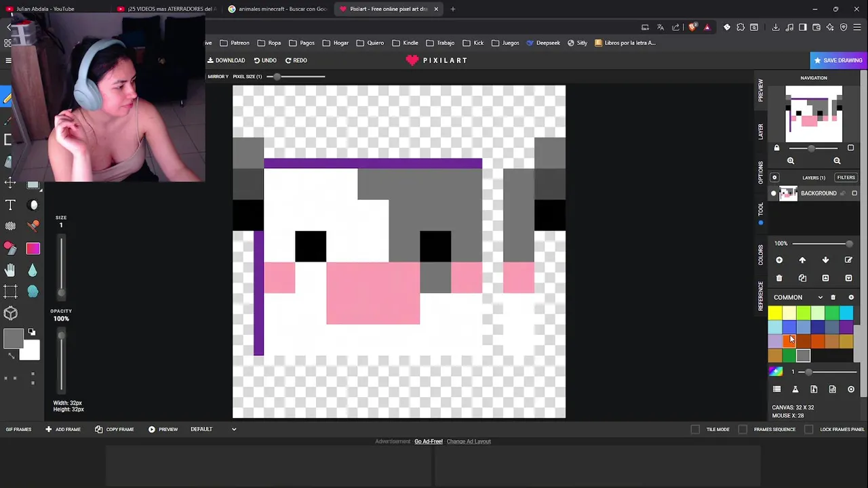Toggle Frames Sequence checkbox
Screen dimensions: 868x488
click(x=743, y=429)
